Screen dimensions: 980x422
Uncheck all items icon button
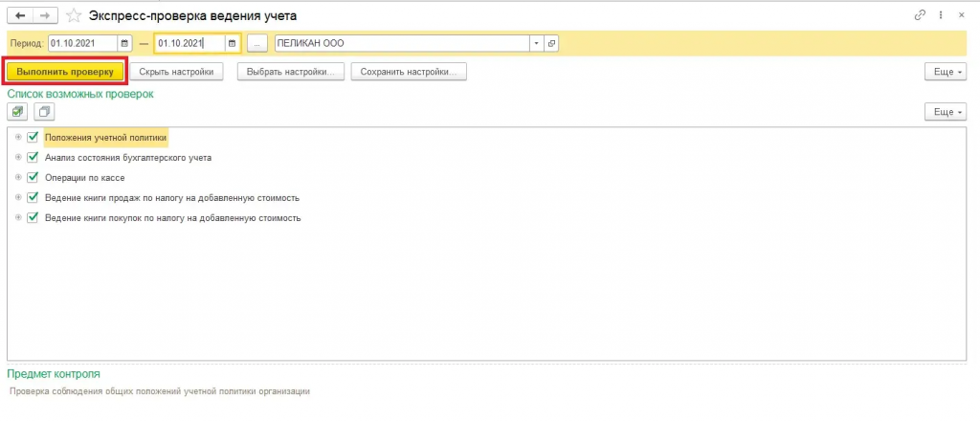[x=44, y=112]
